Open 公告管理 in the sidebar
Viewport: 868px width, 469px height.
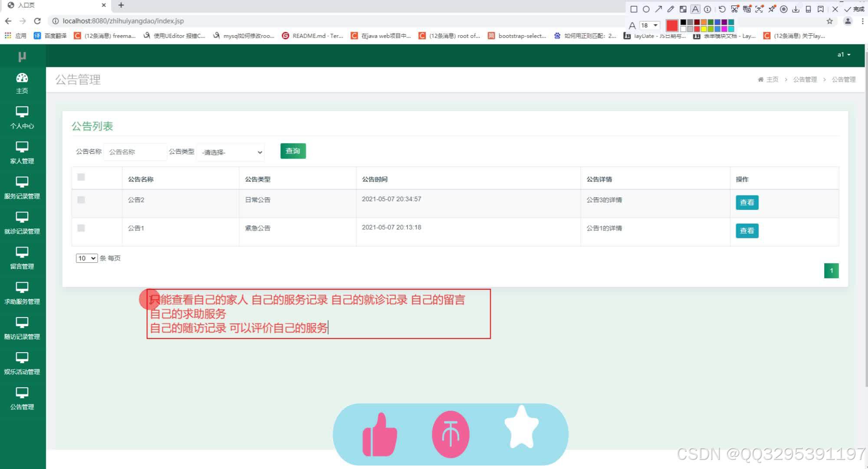22,399
